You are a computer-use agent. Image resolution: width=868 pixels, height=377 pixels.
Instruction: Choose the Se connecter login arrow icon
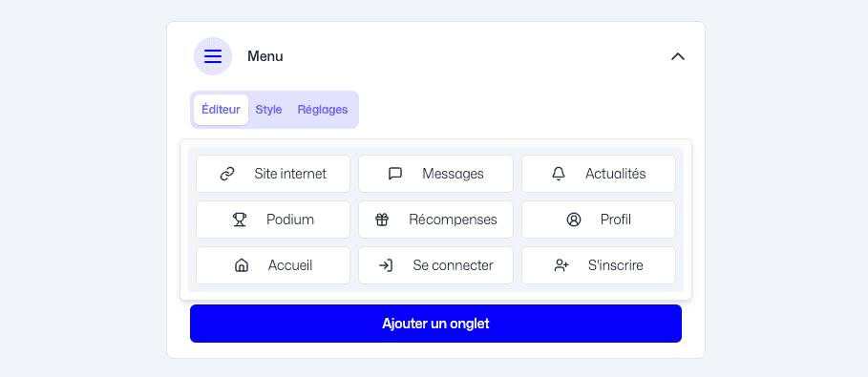[x=386, y=265]
